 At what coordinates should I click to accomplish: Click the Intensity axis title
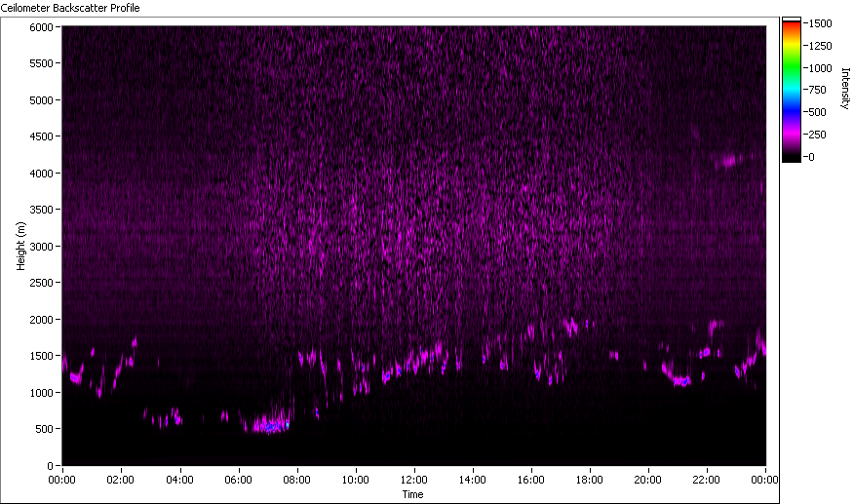pos(845,89)
